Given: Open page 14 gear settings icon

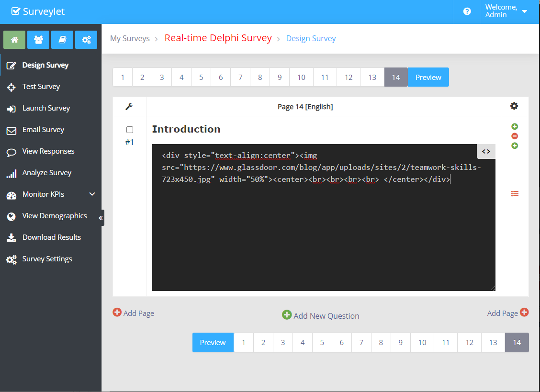Looking at the screenshot, I should coord(514,106).
